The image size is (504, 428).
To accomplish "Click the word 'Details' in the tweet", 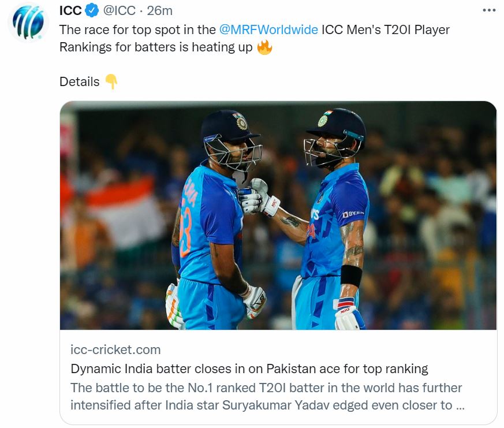I will [x=80, y=82].
